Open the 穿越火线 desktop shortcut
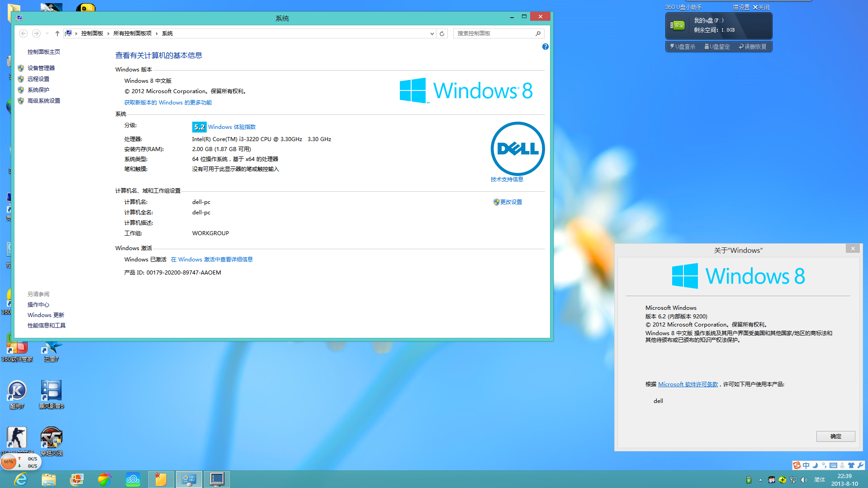 pos(51,441)
